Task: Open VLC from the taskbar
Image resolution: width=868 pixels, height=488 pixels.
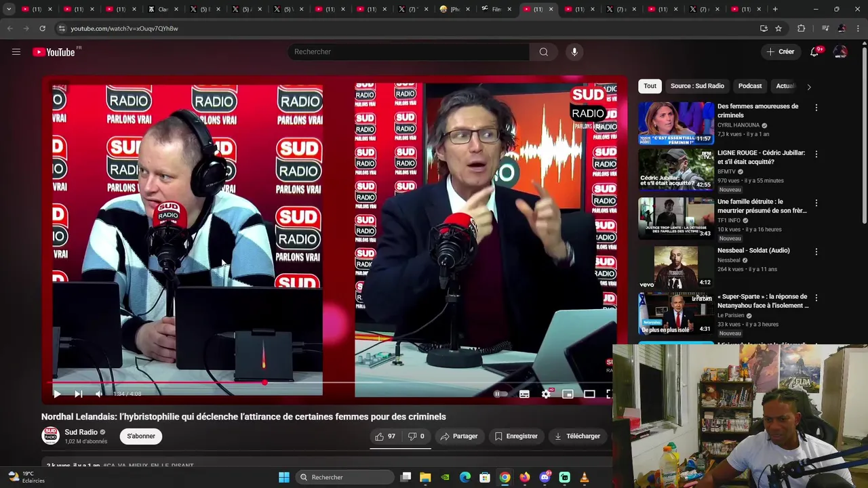Action: tap(585, 477)
